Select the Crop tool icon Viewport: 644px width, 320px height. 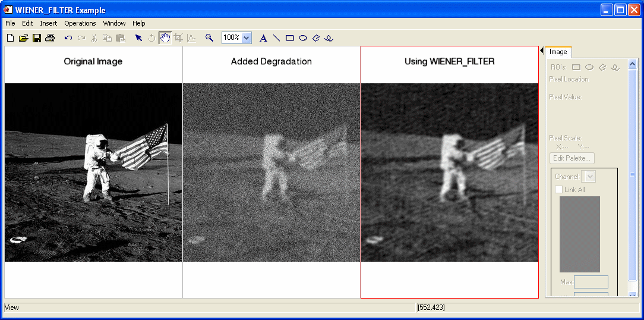(x=178, y=38)
